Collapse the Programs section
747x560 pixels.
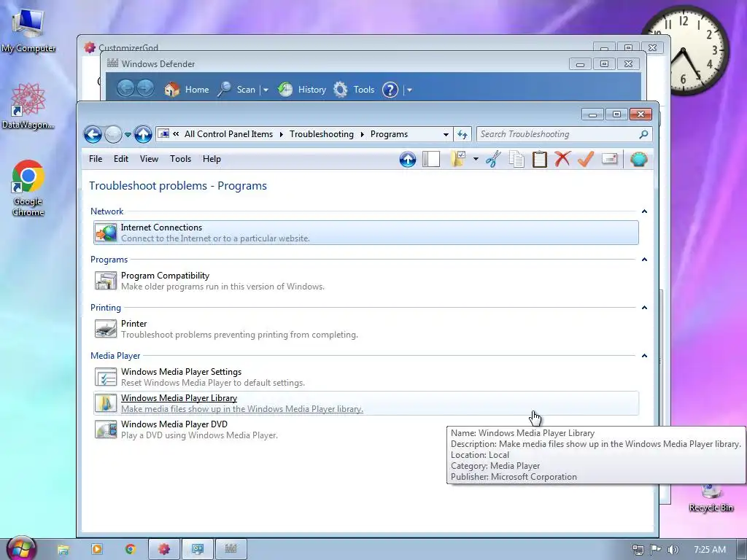645,260
